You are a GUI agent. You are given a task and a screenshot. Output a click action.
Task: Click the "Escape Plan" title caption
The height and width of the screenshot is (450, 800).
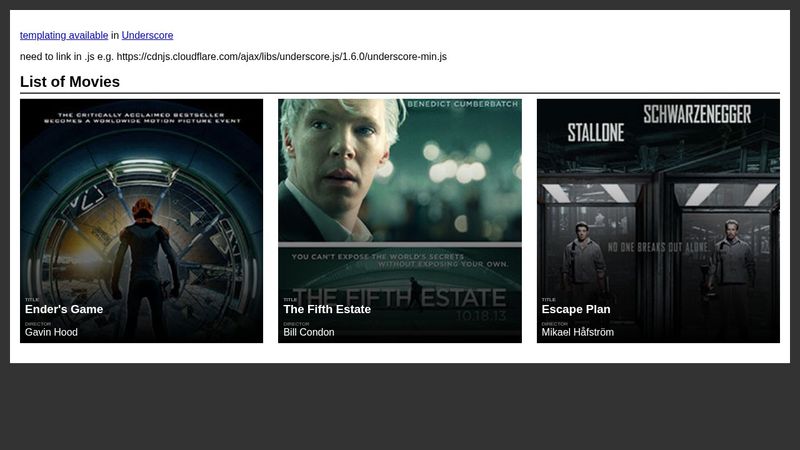pos(576,309)
